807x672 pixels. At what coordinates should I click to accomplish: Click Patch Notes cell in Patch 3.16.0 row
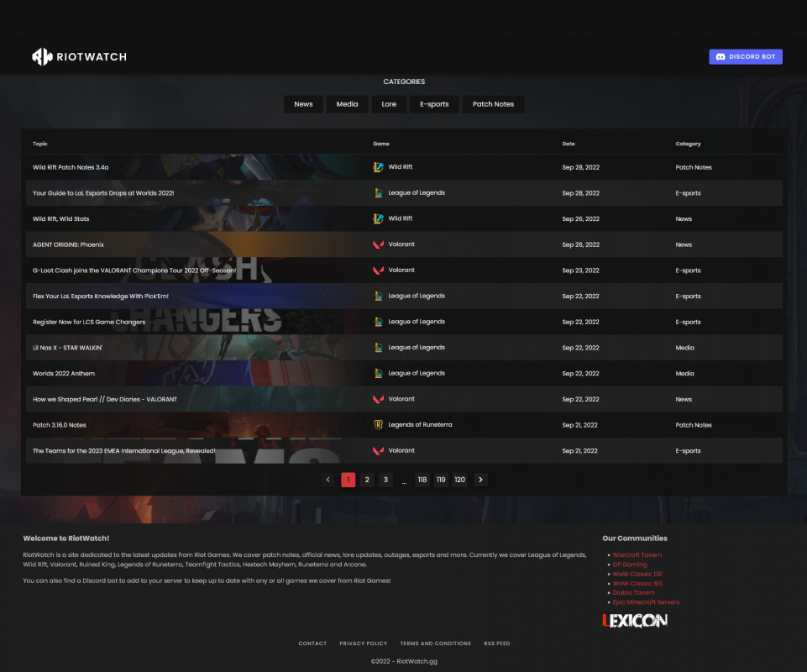[694, 425]
